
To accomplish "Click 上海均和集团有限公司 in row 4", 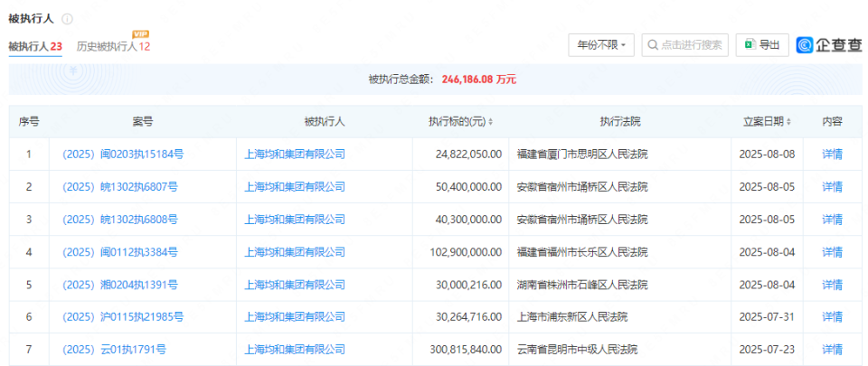I will click(295, 252).
